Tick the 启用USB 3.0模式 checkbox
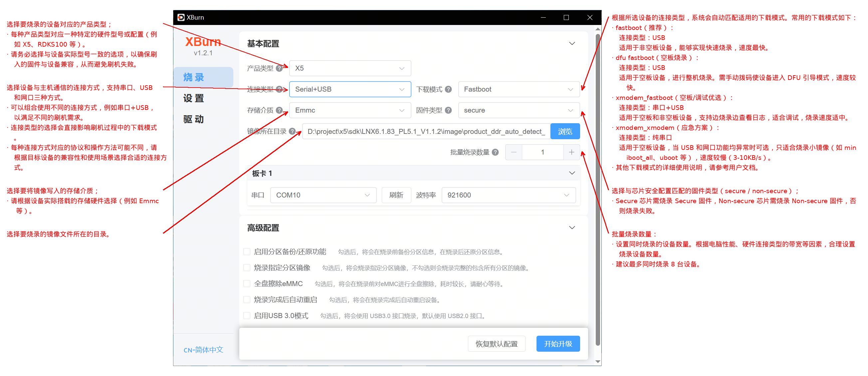Screen dimensions: 868x376 point(247,316)
